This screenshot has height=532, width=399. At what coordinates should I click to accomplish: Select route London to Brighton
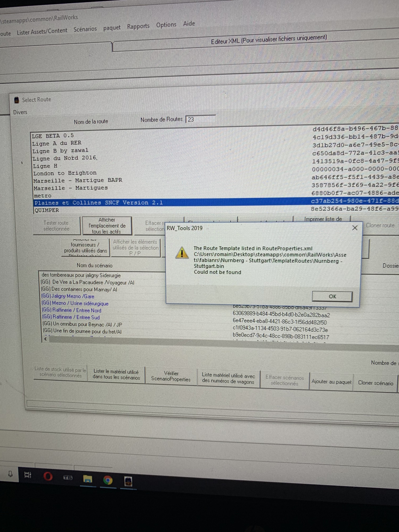(x=65, y=173)
